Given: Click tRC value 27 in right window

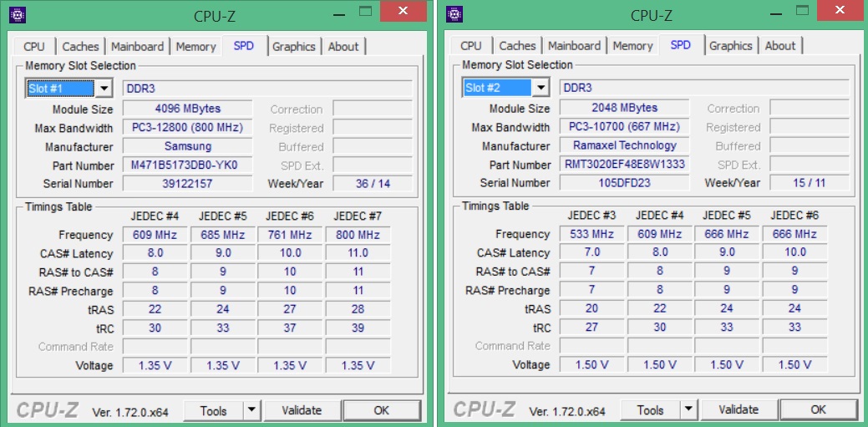Looking at the screenshot, I should (x=591, y=327).
